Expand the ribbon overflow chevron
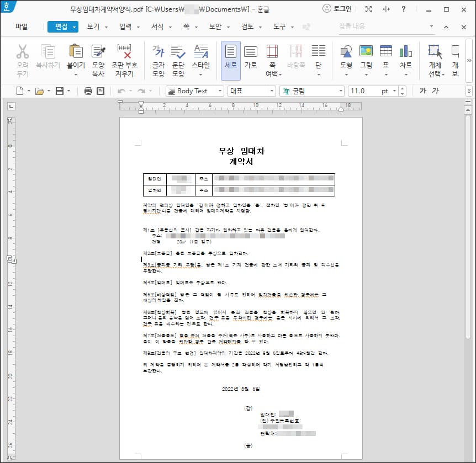 tap(469, 60)
